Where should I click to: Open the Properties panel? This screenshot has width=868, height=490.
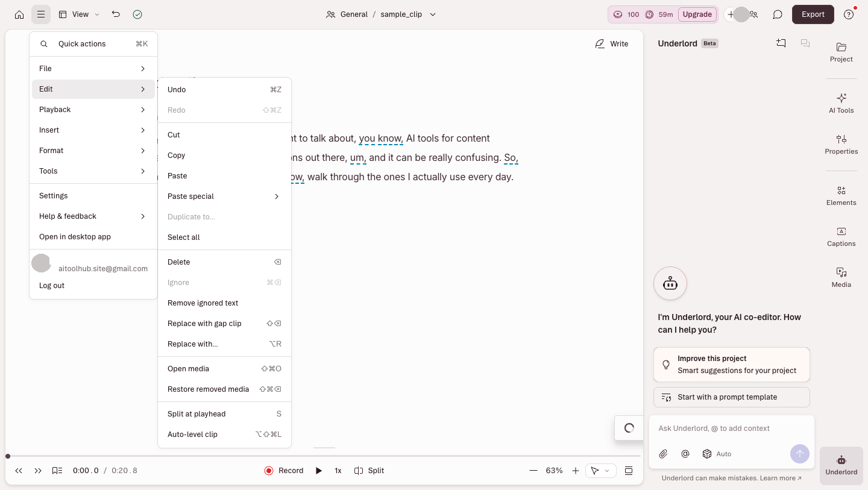pos(841,145)
